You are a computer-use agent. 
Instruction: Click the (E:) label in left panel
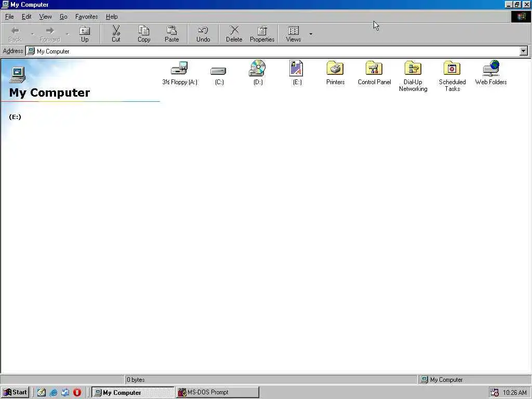point(15,117)
